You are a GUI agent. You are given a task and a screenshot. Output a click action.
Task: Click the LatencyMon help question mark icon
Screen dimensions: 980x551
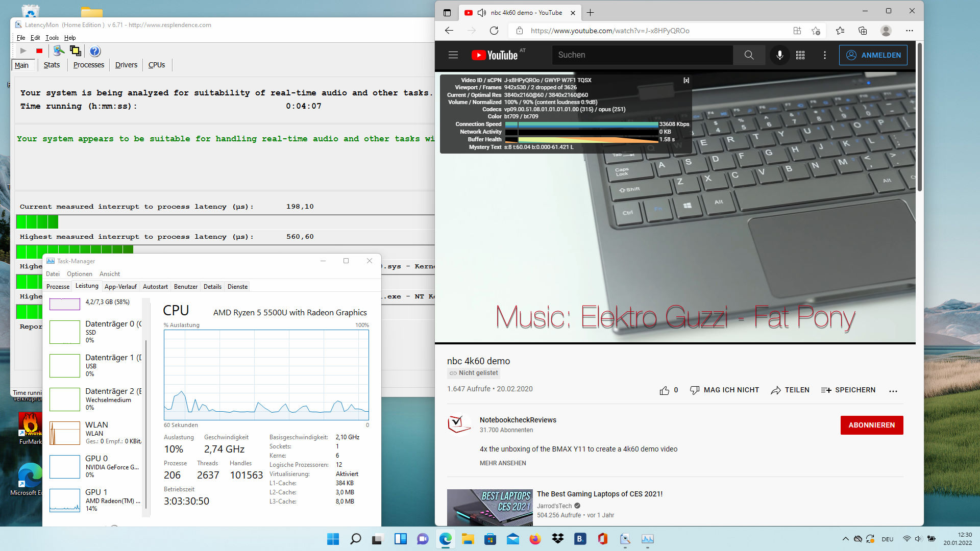95,51
